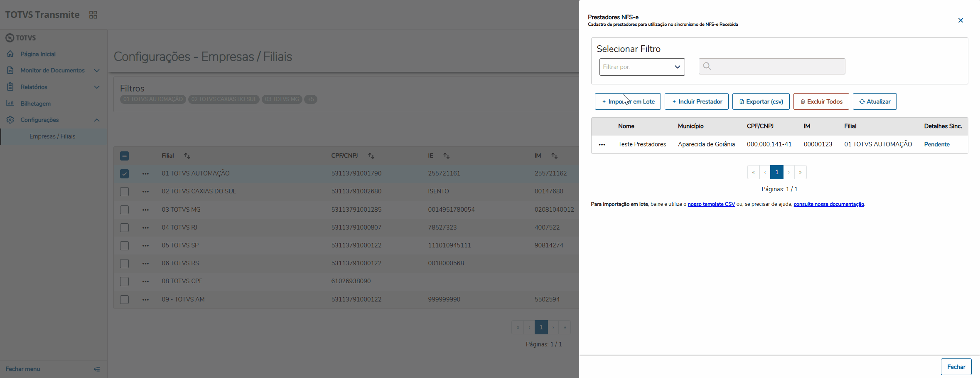Open actions dots for 02 TOTVS CAXIAS DO SUL
Screen dimensions: 980x378
(x=145, y=192)
